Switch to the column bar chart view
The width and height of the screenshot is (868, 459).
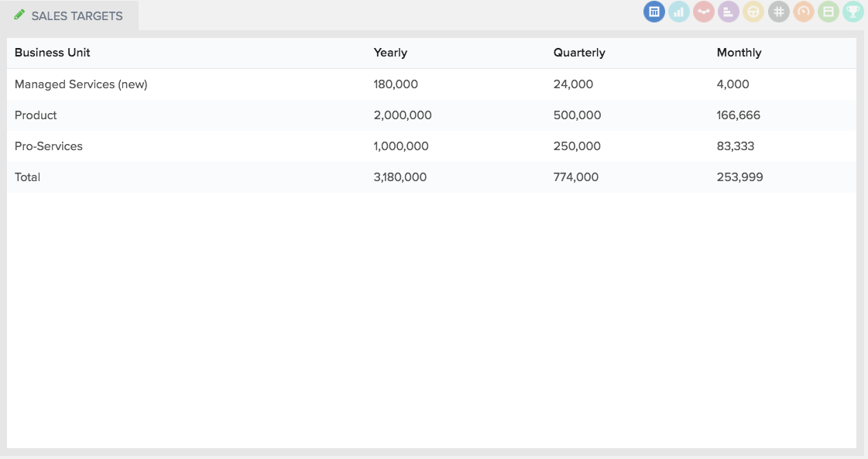pos(678,12)
